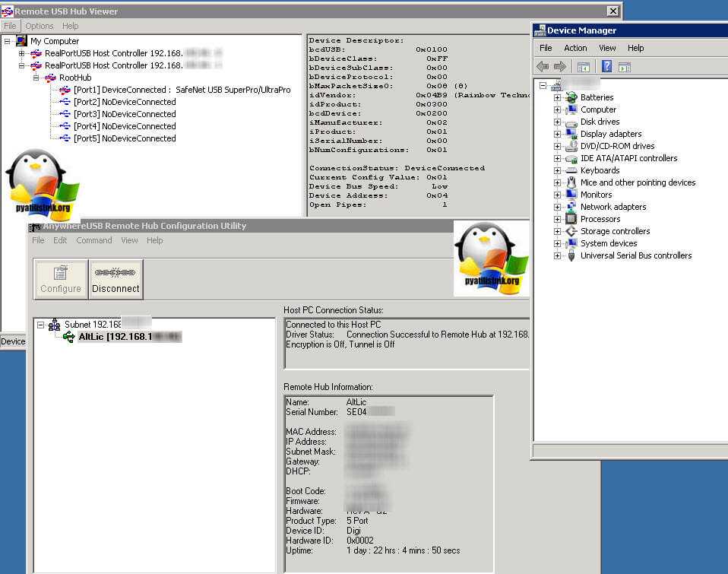Click the Show/Hide Console Tree toolbar icon

584,67
